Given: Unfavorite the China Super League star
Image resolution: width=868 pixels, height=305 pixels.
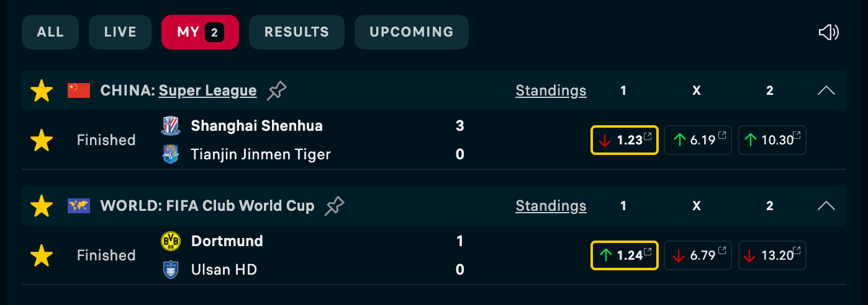Looking at the screenshot, I should coord(42,91).
